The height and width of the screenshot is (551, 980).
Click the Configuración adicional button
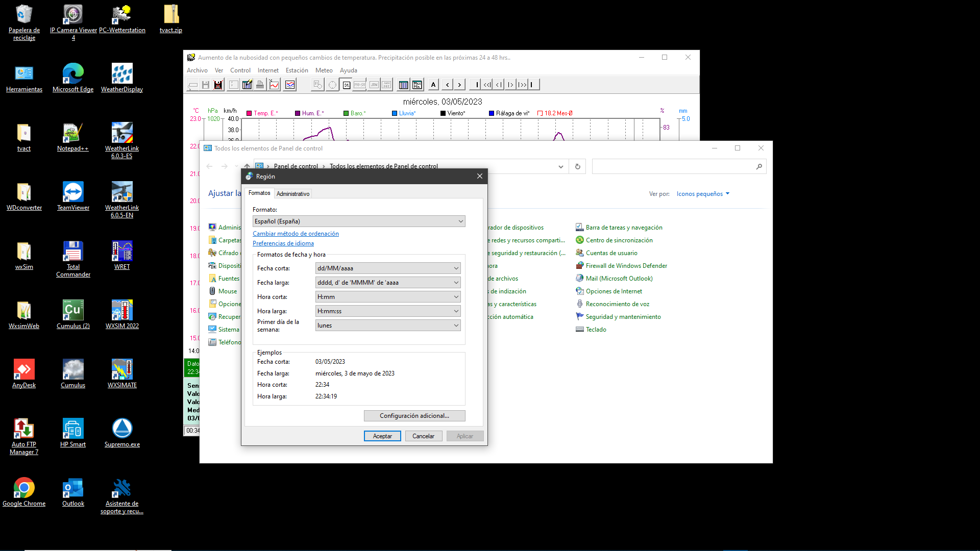pyautogui.click(x=414, y=416)
